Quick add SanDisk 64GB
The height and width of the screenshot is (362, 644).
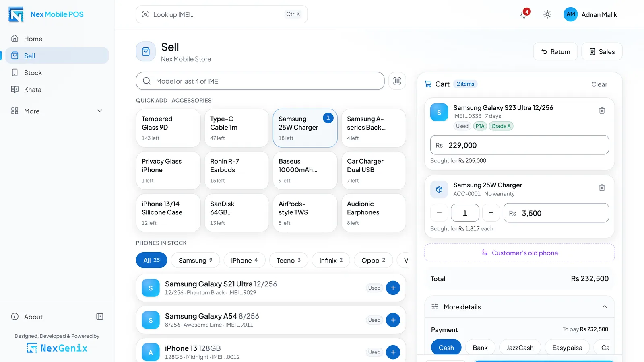237,213
